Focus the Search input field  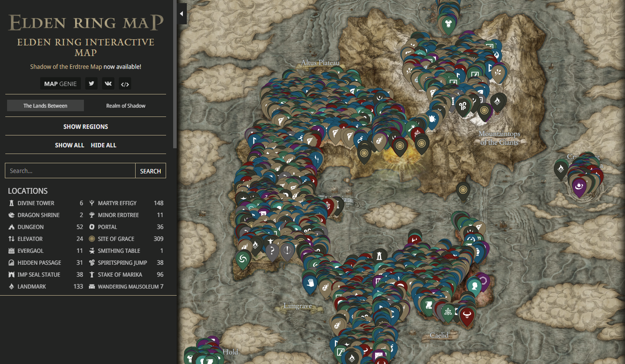point(70,171)
